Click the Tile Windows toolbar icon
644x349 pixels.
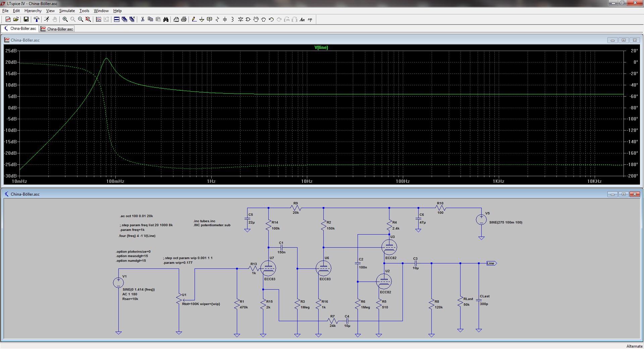click(117, 19)
